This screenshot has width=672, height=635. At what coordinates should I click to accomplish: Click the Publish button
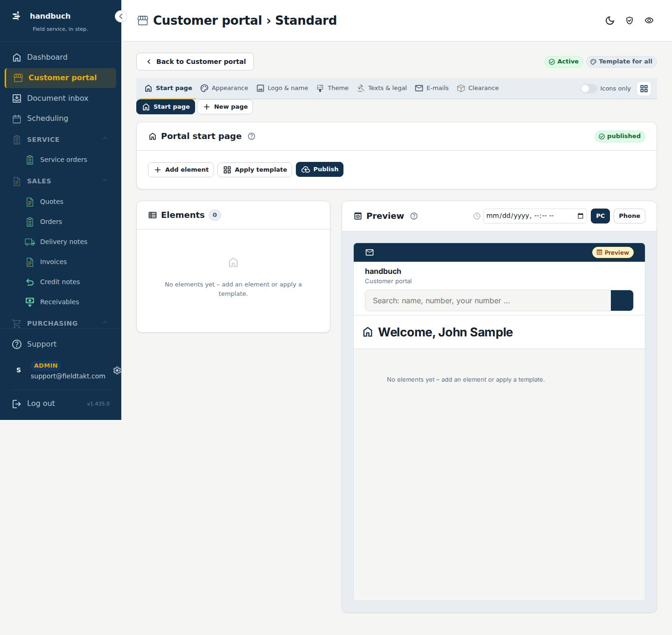320,169
